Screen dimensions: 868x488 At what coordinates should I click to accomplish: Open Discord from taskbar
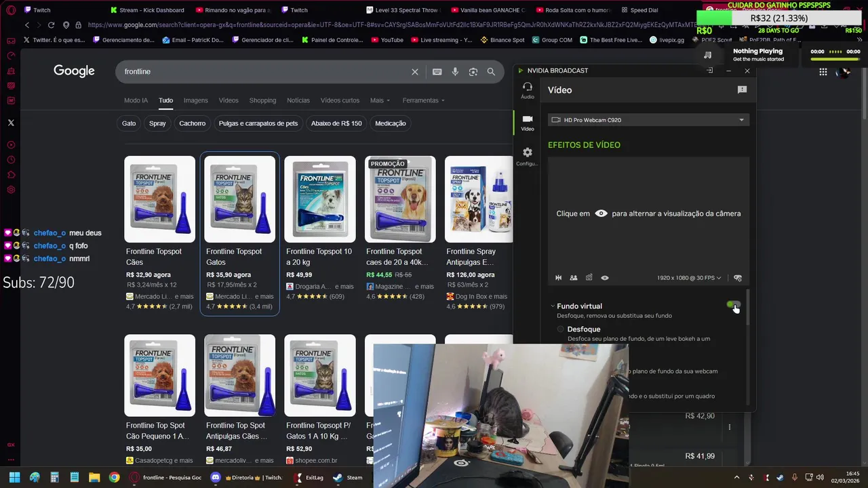tap(216, 477)
